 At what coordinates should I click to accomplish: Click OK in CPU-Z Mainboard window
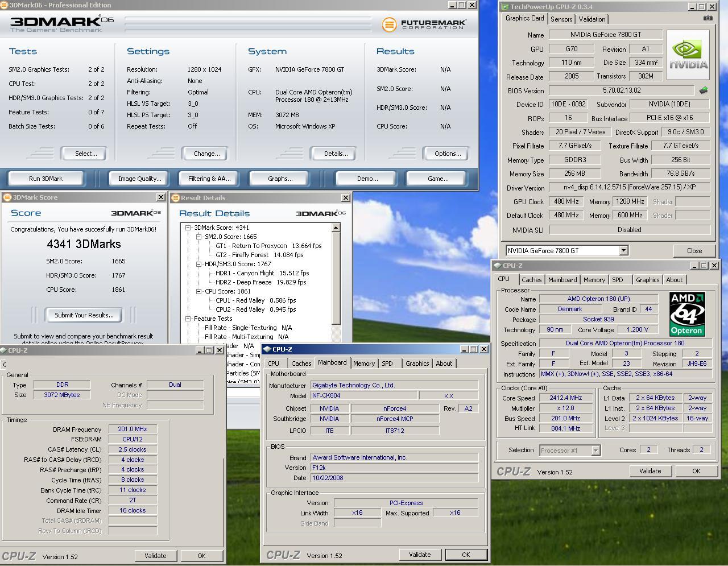click(466, 555)
